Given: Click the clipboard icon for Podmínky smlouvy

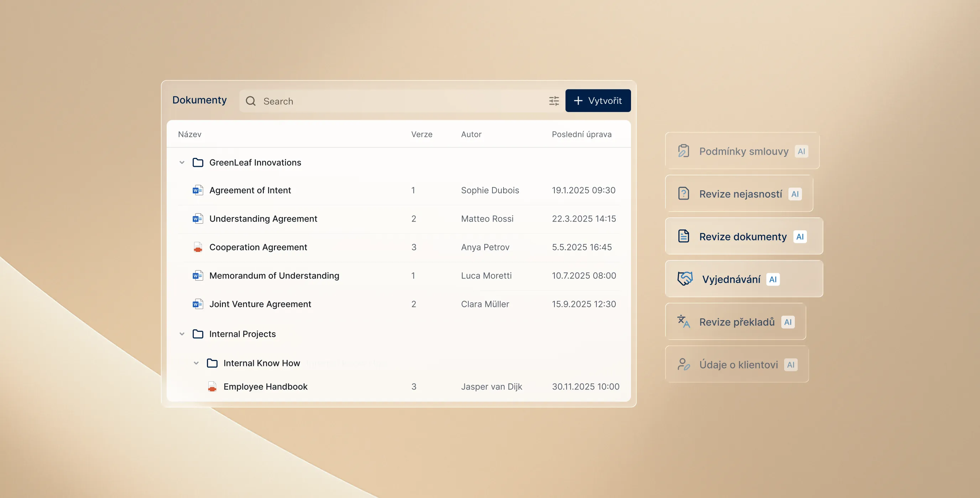Looking at the screenshot, I should (683, 151).
